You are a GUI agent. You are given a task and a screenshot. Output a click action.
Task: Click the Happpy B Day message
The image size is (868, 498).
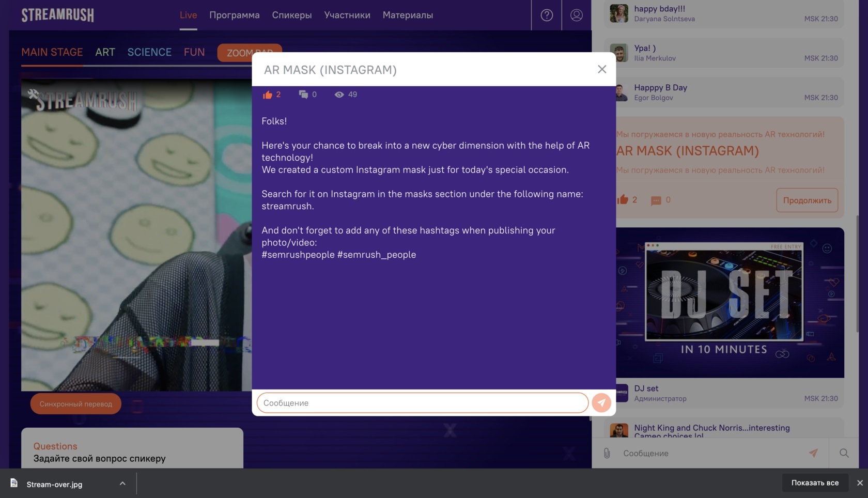click(660, 88)
